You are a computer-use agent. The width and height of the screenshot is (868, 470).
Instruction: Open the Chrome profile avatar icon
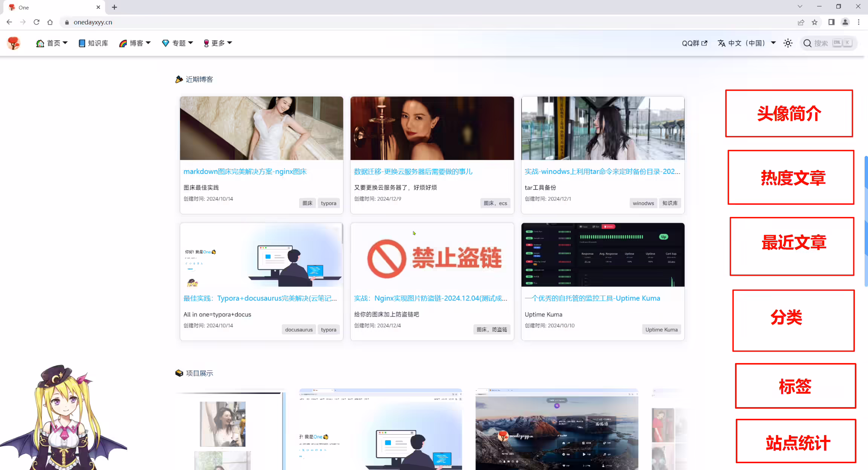coord(845,22)
